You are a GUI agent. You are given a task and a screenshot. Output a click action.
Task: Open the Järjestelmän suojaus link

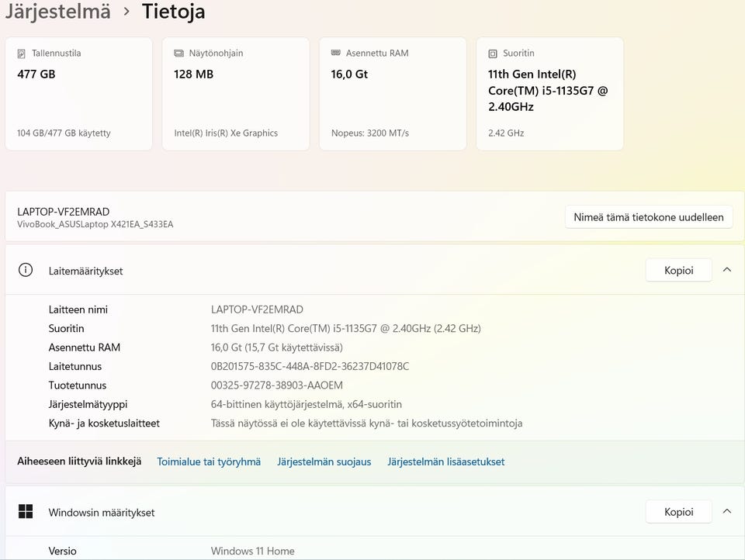(x=324, y=461)
